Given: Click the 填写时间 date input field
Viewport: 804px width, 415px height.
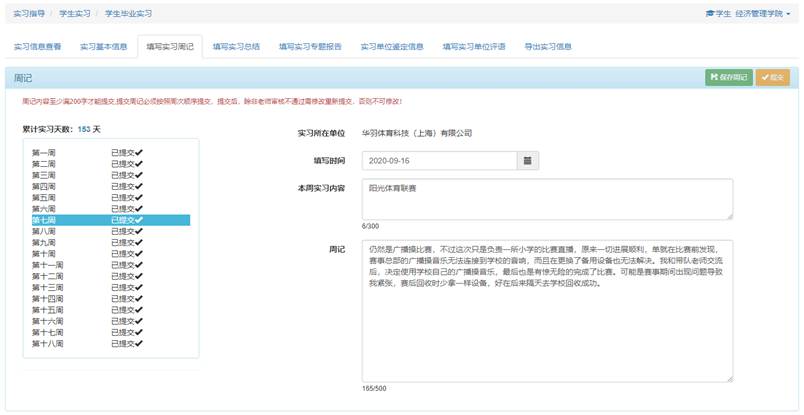Looking at the screenshot, I should (439, 160).
